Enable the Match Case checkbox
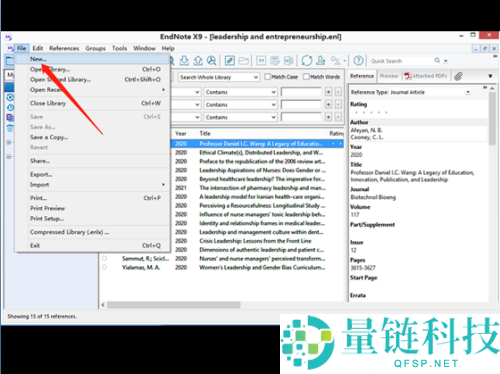The width and height of the screenshot is (500, 374). tap(267, 77)
